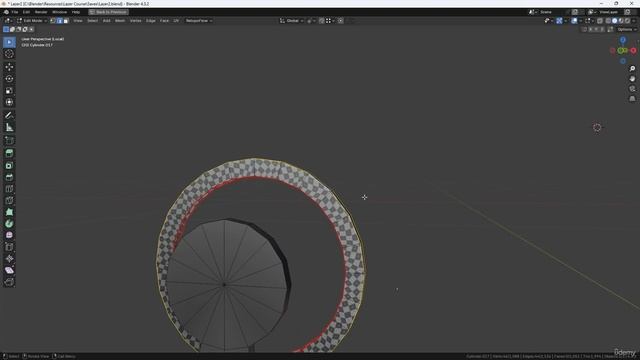This screenshot has height=360, width=640.
Task: Set selection mode to new selection
Action: tap(6, 29)
